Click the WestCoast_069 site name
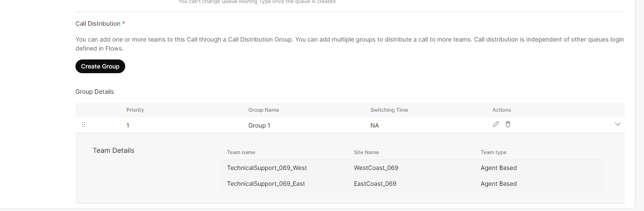Image resolution: width=644 pixels, height=211 pixels. point(376,168)
